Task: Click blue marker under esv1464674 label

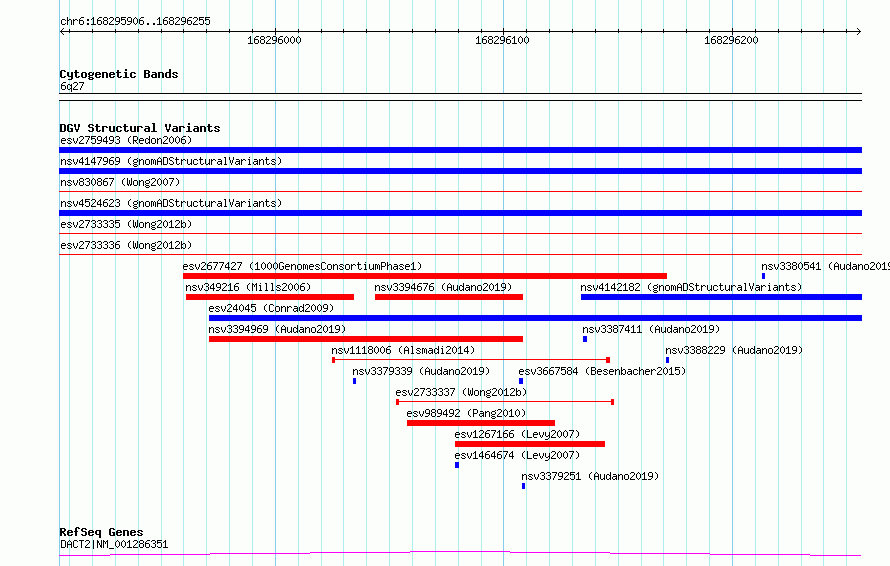Action: [x=457, y=465]
